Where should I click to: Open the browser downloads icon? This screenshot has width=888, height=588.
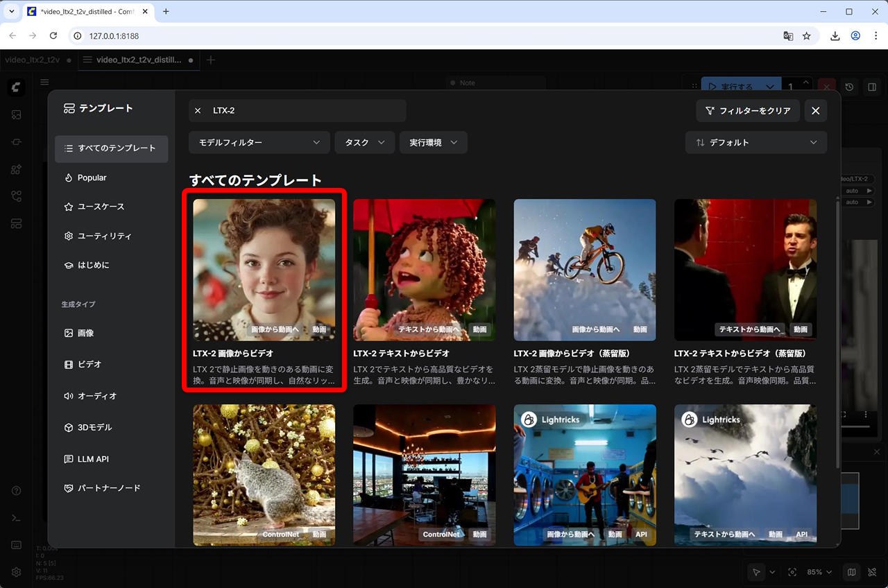835,36
